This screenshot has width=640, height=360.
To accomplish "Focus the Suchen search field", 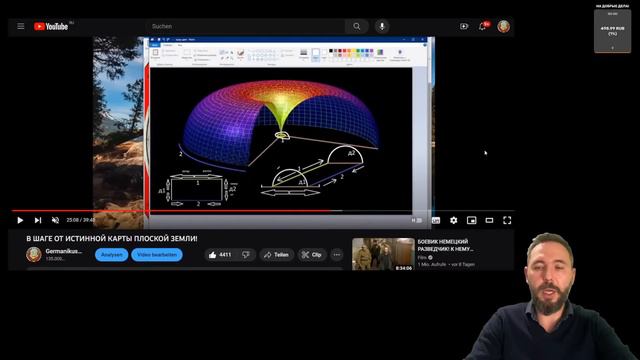I will click(x=245, y=26).
